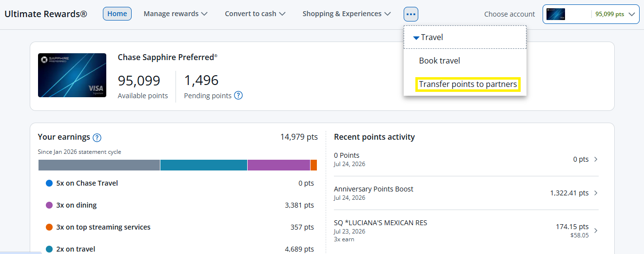
Task: Click the 14,979 pts earnings total
Action: (x=299, y=137)
